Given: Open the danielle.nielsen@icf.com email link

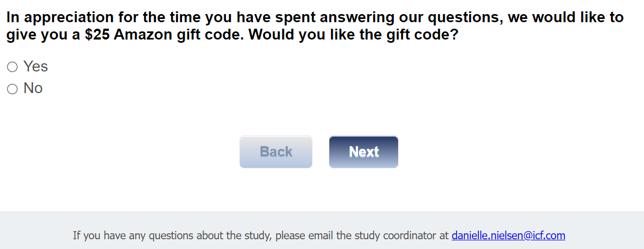Looking at the screenshot, I should click(508, 235).
